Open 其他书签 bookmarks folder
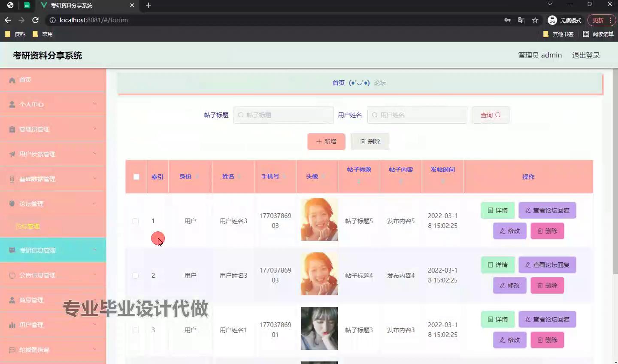618x364 pixels. click(558, 34)
